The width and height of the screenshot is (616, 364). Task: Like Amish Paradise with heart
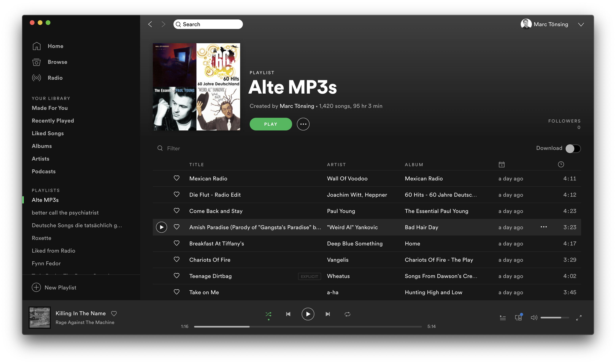[x=177, y=227]
